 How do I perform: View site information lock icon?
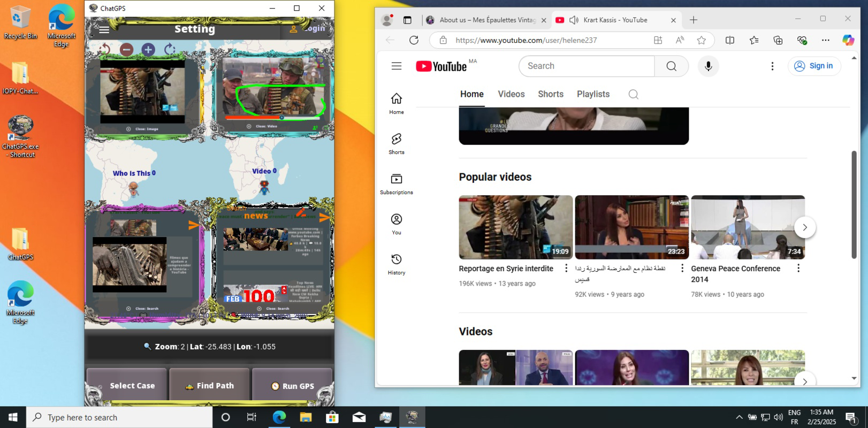443,40
